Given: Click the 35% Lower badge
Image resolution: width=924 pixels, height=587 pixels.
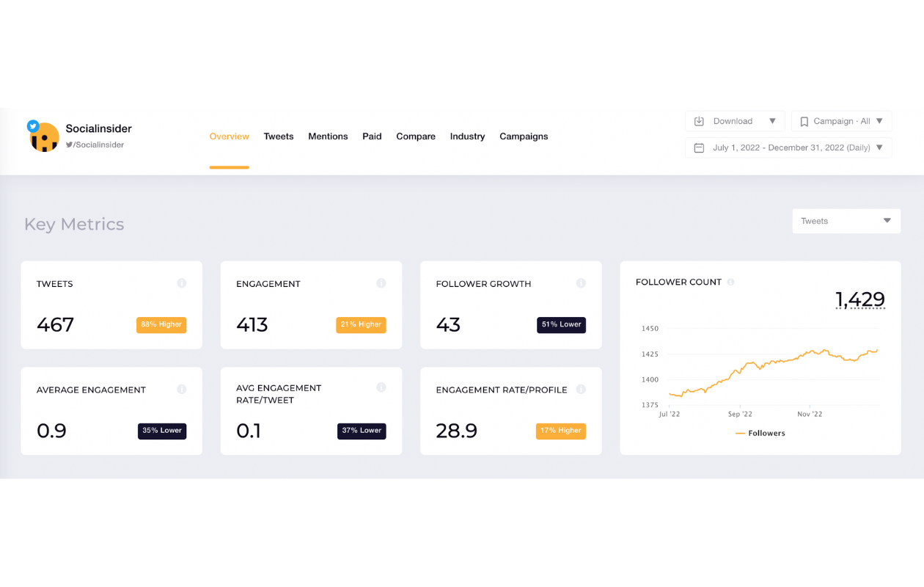Looking at the screenshot, I should [x=162, y=431].
